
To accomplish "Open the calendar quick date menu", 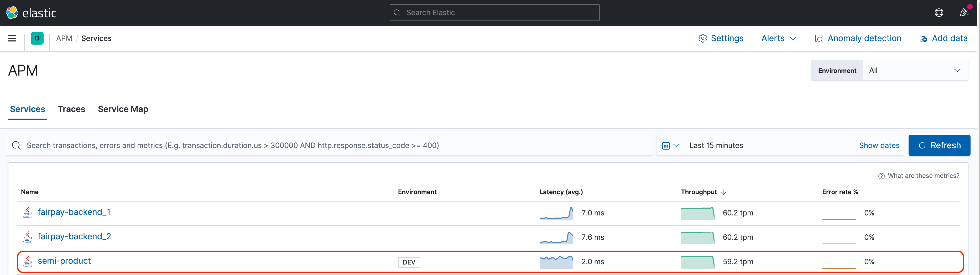I will 670,146.
